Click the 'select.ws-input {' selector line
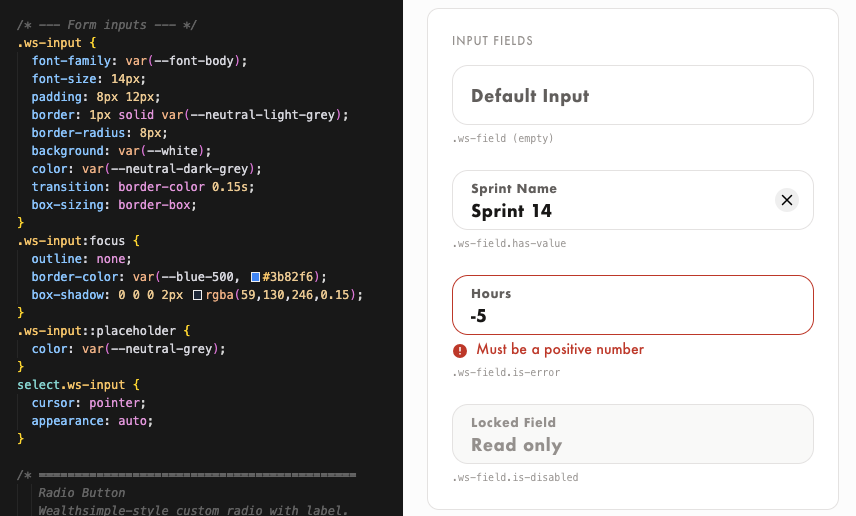856x516 pixels. click(79, 385)
